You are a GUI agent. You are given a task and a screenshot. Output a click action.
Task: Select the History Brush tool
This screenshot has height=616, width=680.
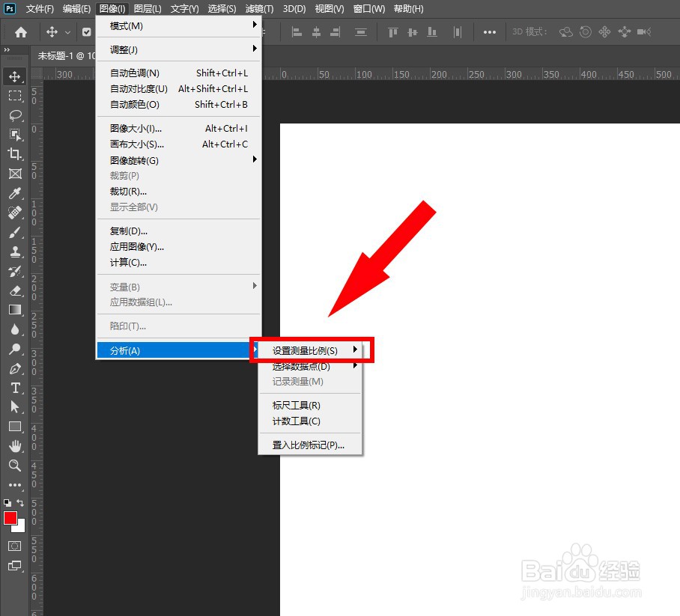tap(15, 272)
